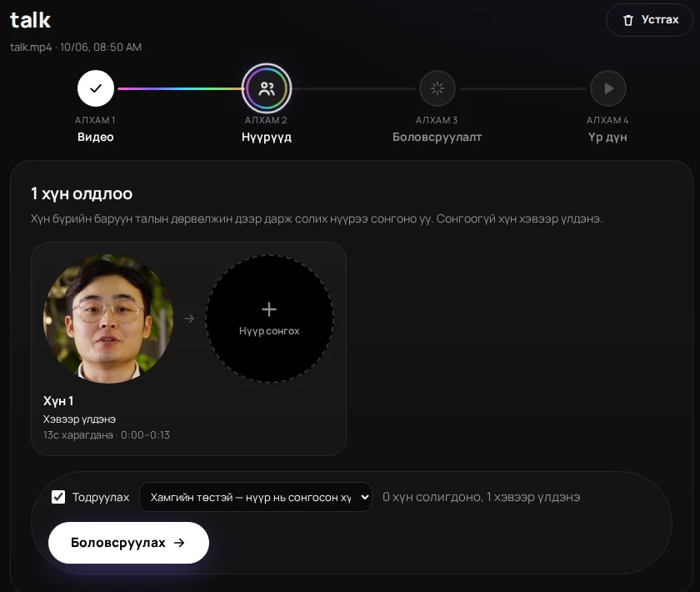Click the completed checkmark step circle for Видео
The width and height of the screenshot is (700, 592).
[x=96, y=88]
